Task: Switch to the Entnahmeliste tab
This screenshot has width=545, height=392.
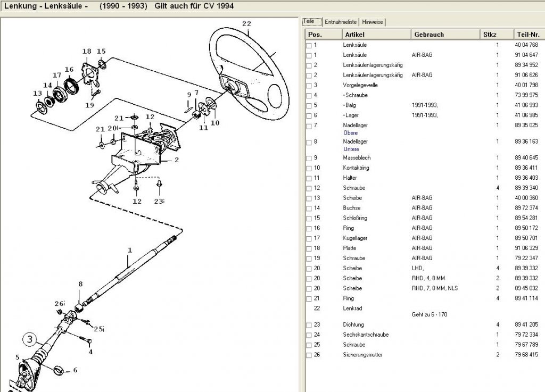Action: (341, 22)
